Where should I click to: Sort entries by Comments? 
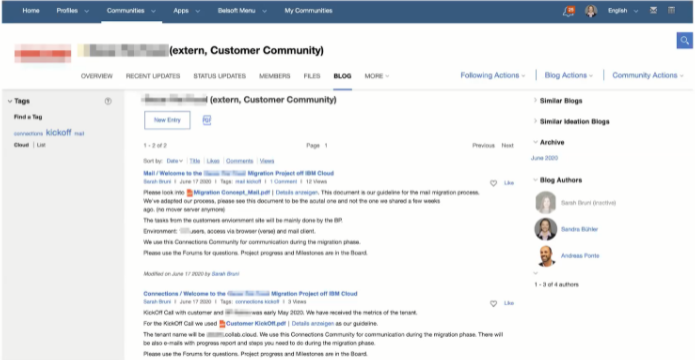pos(239,161)
